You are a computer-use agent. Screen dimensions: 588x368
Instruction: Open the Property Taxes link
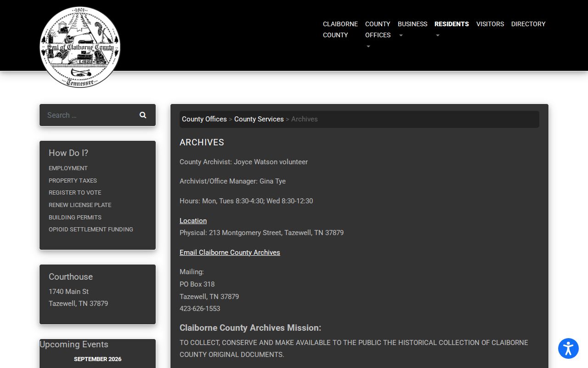73,181
